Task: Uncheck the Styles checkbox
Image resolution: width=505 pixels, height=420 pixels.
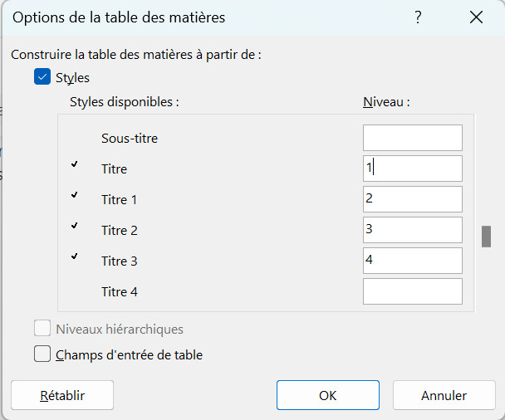Action: coord(43,77)
